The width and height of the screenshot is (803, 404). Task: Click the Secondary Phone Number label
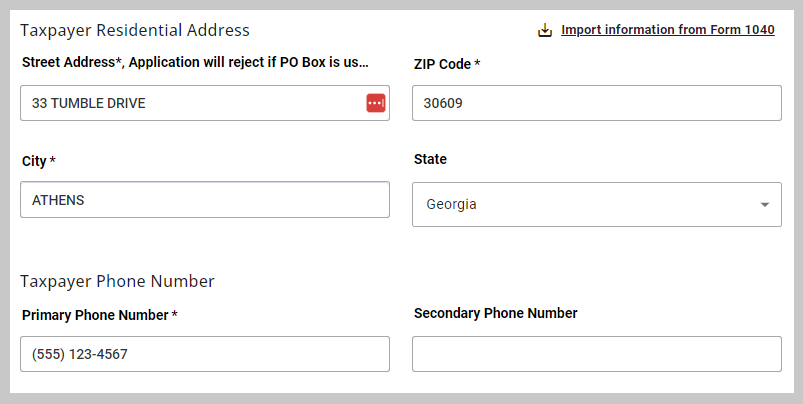pyautogui.click(x=496, y=313)
